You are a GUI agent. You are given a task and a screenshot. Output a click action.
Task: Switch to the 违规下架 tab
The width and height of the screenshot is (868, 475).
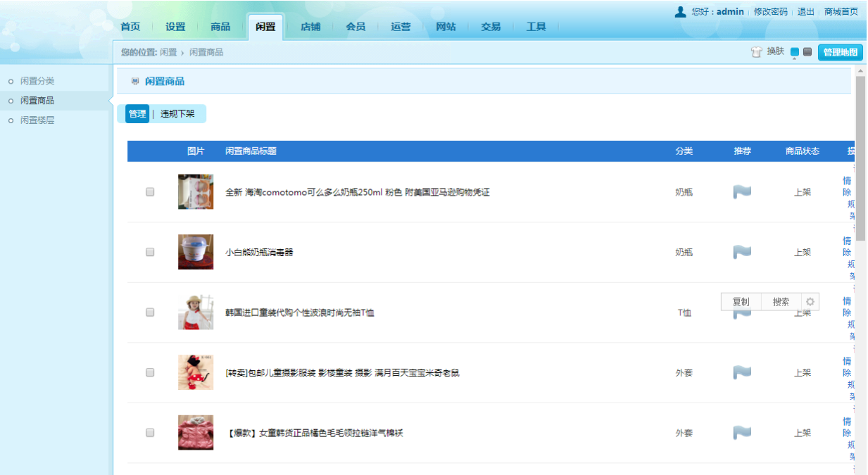coord(177,114)
